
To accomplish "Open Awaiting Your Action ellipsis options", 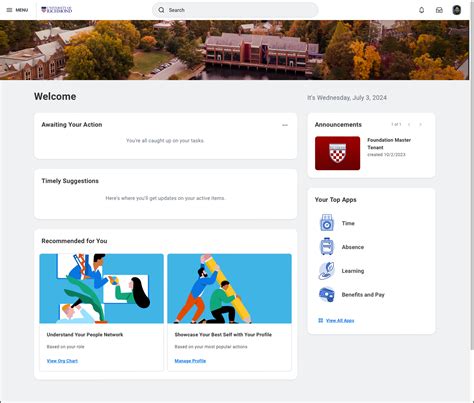I will [x=285, y=125].
